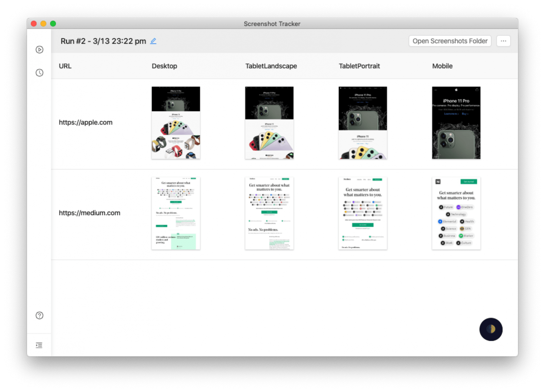Expand the run list via the bottom sidebar icon
This screenshot has height=392, width=545.
(x=39, y=344)
